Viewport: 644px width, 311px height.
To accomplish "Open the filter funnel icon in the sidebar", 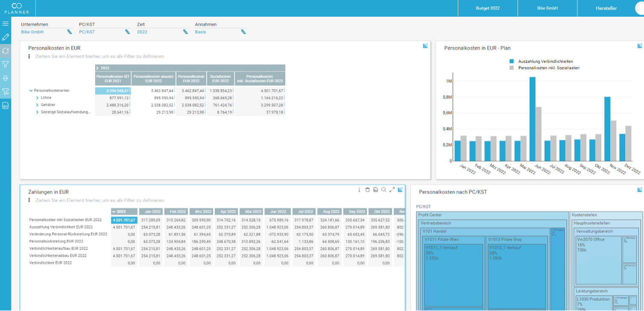I will pyautogui.click(x=6, y=64).
